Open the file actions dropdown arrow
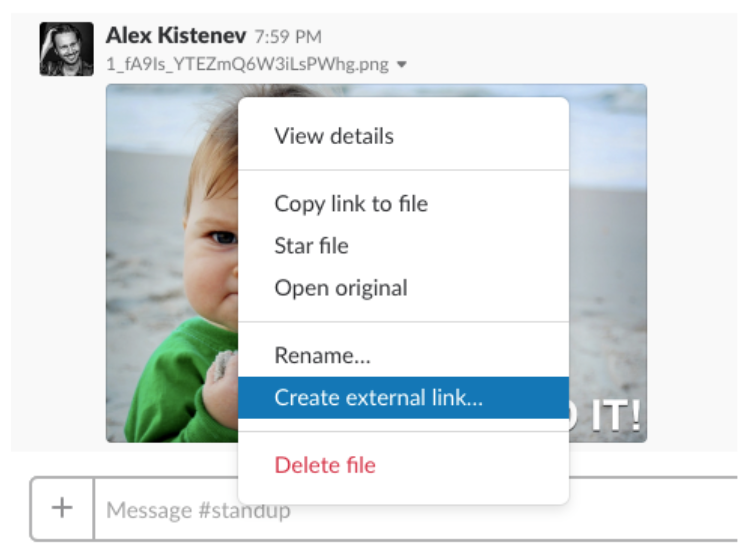Screen dimensions: 756x555 click(402, 65)
